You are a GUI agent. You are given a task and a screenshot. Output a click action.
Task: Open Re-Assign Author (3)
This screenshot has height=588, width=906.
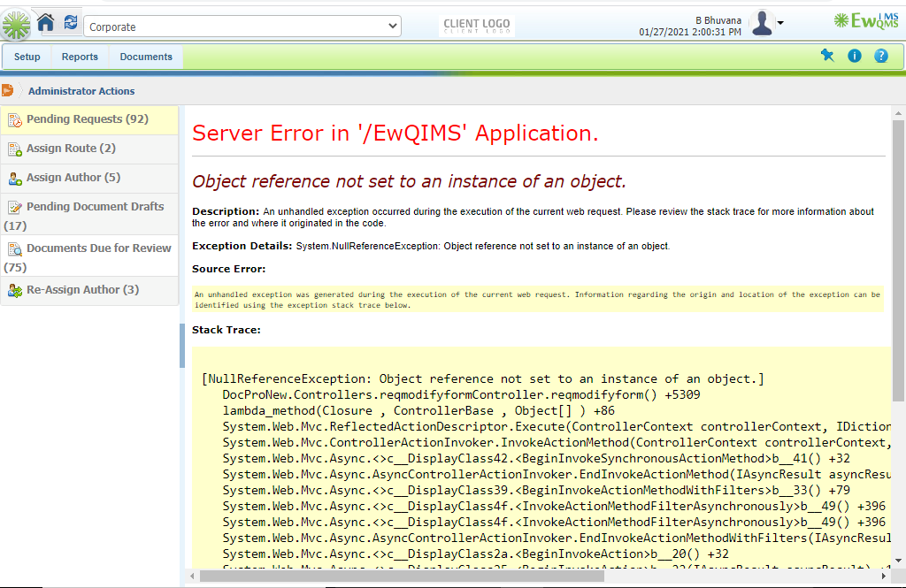click(89, 290)
